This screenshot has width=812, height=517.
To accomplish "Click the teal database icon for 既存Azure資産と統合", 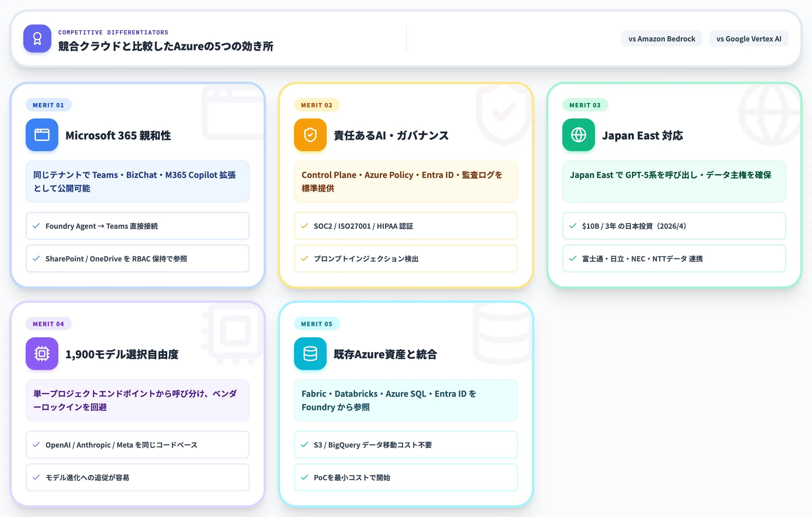I will click(x=310, y=354).
